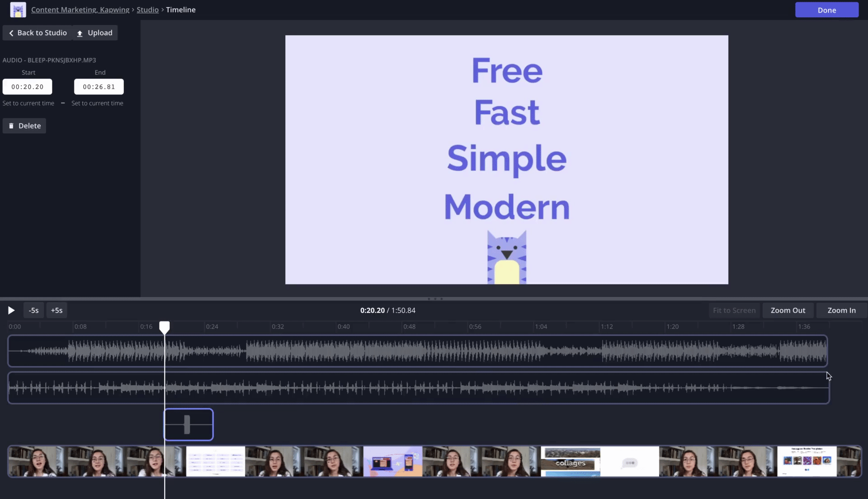The height and width of the screenshot is (499, 868).
Task: Click Set to current time under Start
Action: click(x=28, y=103)
